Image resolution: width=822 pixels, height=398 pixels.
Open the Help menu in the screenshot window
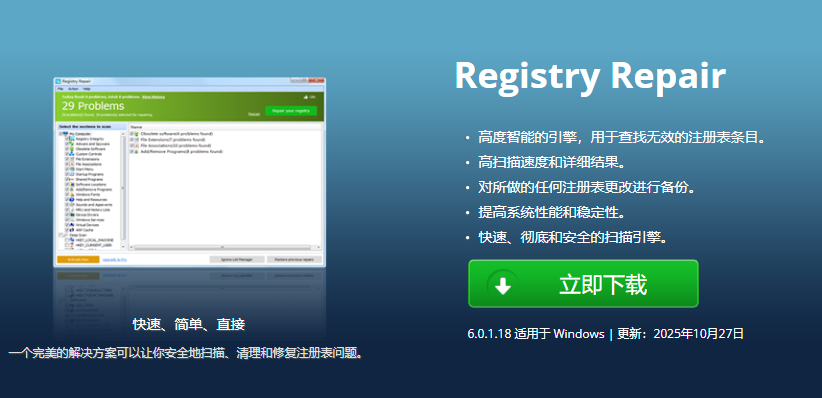(86, 89)
